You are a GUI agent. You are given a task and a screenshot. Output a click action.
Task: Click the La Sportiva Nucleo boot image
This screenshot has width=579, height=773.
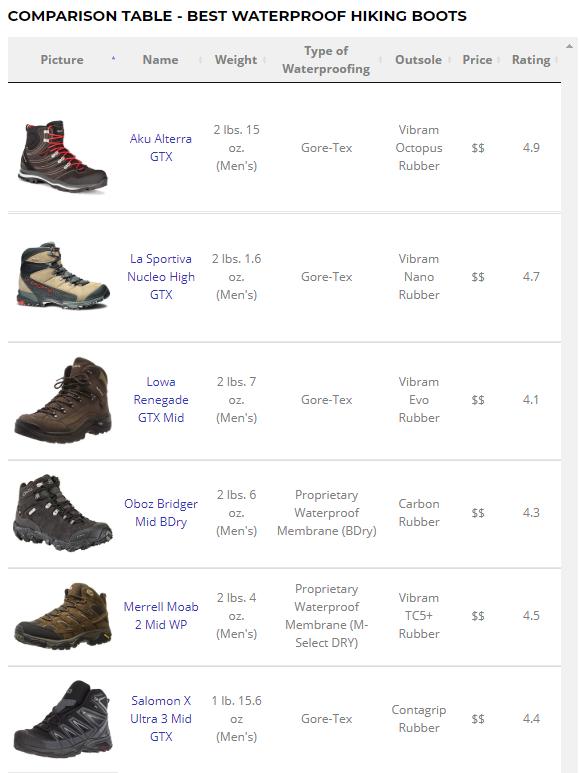tap(64, 276)
